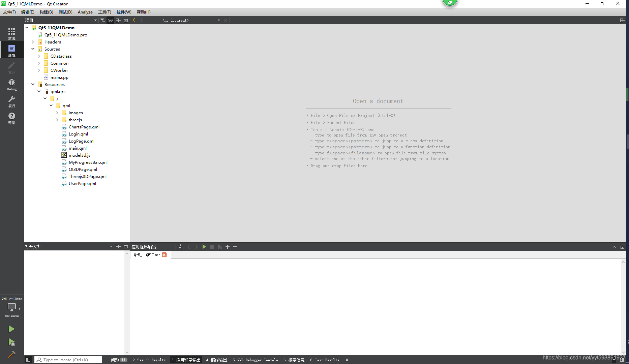Select Qt5_11QMLDemo.pro file

[66, 35]
